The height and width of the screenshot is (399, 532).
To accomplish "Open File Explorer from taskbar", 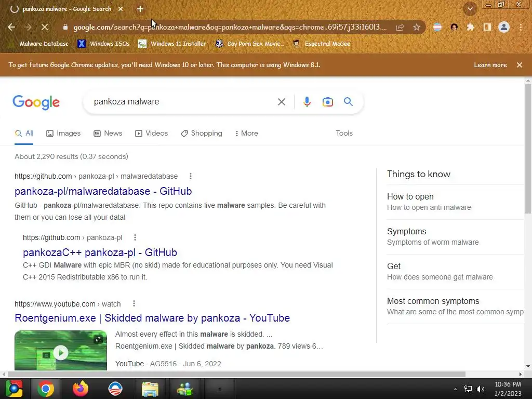I will pos(150,389).
